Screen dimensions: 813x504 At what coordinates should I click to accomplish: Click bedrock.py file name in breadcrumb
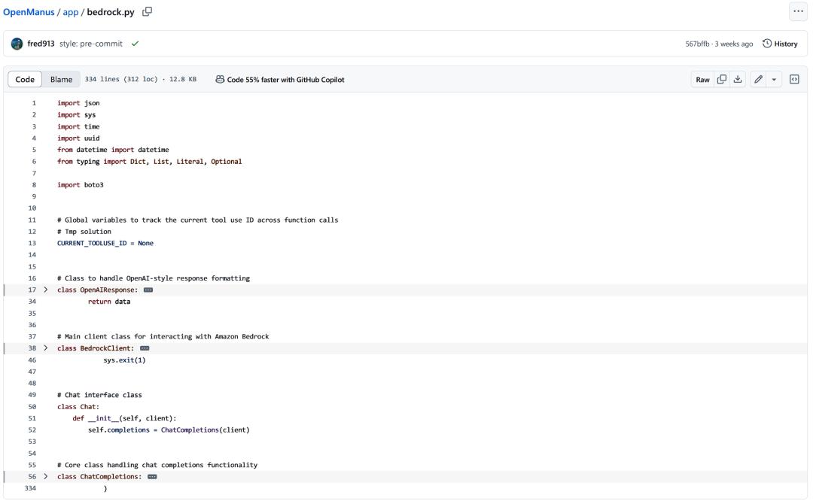(x=111, y=12)
